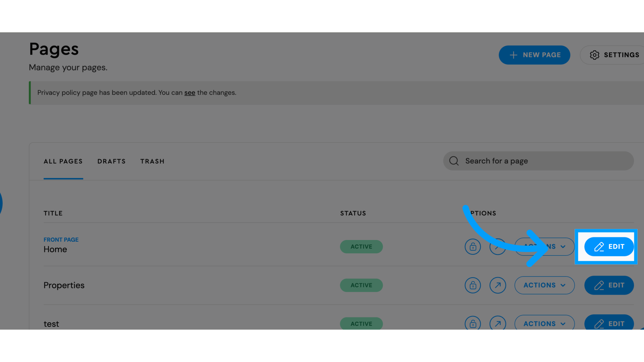The image size is (644, 362).
Task: Expand ACTIONS dropdown for Home page
Action: tap(544, 247)
